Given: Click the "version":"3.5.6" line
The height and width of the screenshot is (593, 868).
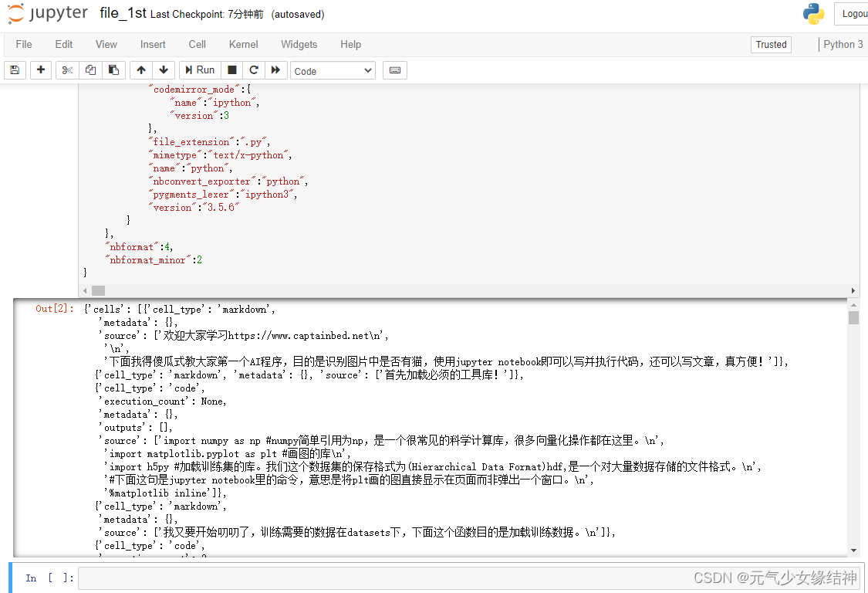Looking at the screenshot, I should (x=194, y=207).
